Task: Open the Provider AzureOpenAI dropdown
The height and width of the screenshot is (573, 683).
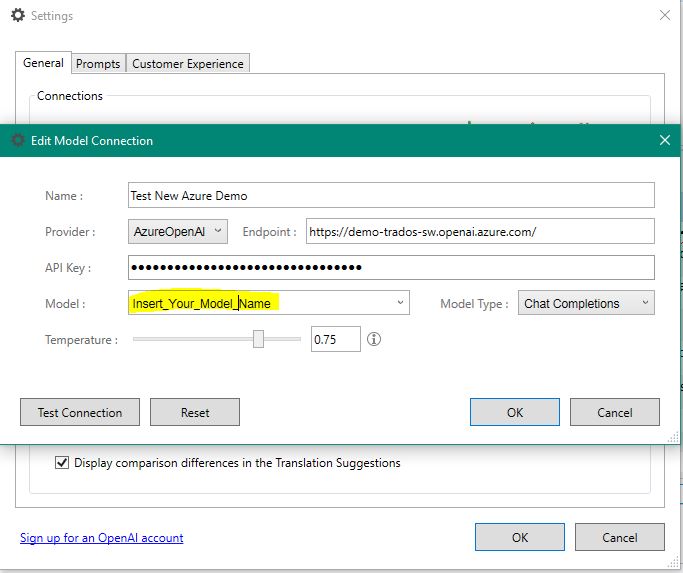Action: pos(178,231)
